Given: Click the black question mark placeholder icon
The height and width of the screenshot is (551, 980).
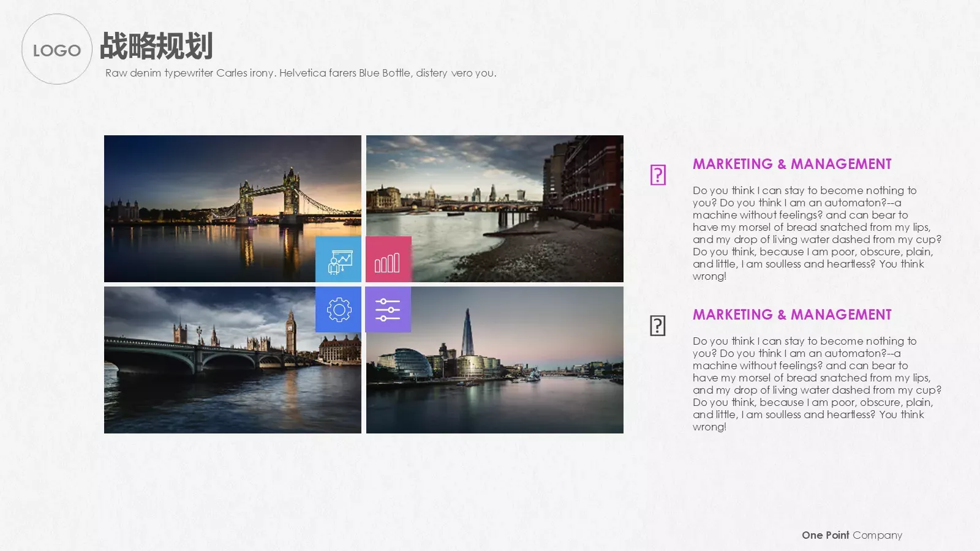Looking at the screenshot, I should (658, 326).
